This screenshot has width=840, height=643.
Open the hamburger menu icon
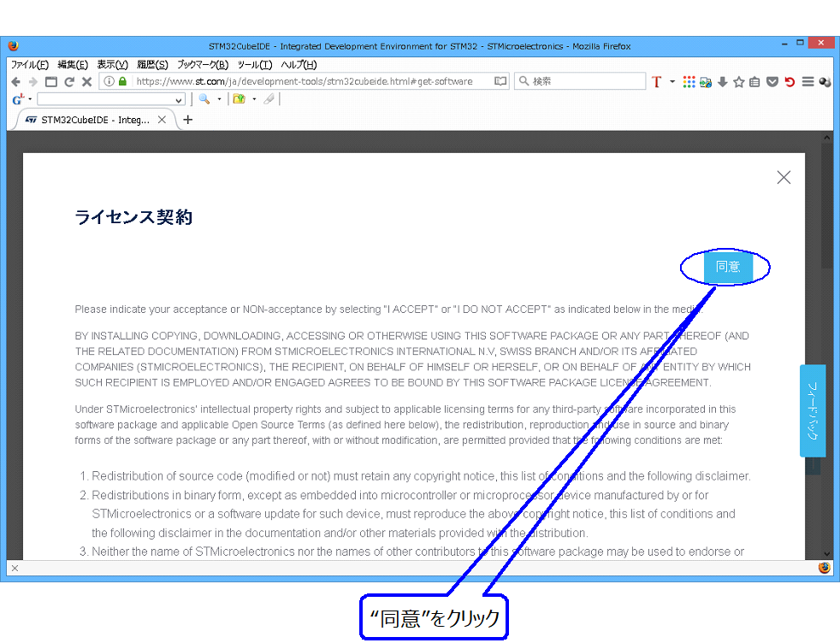[x=807, y=81]
